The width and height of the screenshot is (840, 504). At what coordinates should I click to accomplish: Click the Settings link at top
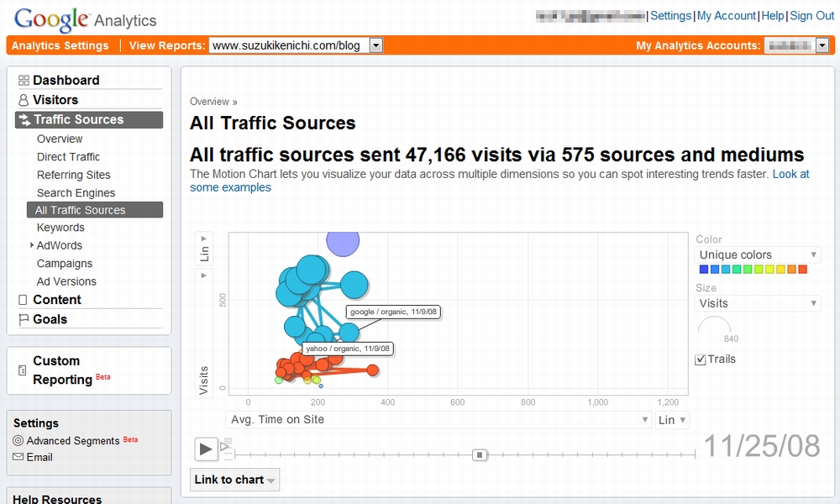click(670, 15)
